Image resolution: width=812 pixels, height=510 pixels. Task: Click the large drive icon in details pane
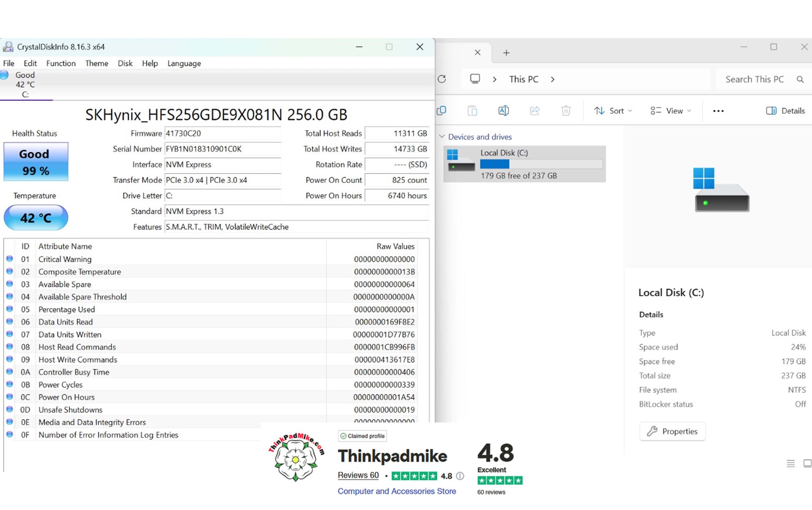click(721, 189)
